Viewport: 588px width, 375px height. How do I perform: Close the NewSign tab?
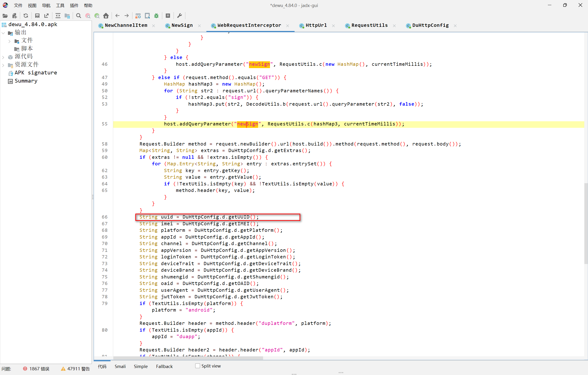pos(199,26)
